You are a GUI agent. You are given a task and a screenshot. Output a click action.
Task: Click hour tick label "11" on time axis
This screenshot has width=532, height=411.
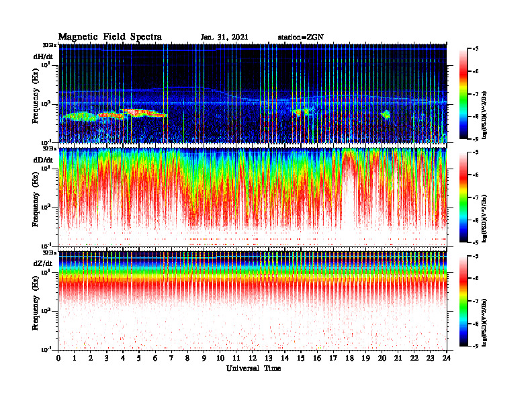pyautogui.click(x=236, y=359)
